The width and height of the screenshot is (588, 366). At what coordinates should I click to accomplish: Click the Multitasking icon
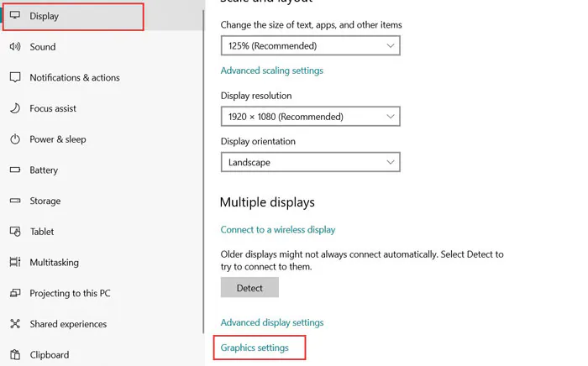point(15,262)
